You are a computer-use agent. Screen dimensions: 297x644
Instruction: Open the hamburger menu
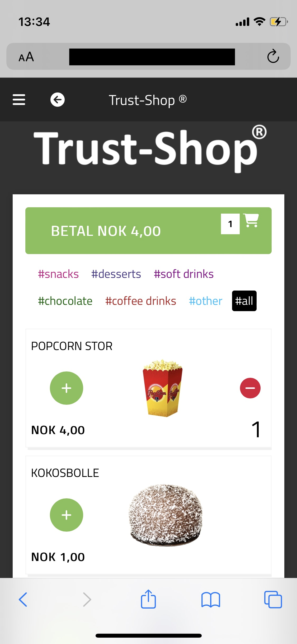[19, 100]
